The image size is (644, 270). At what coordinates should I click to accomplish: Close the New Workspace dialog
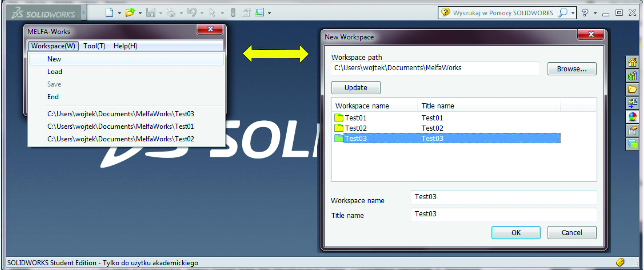[x=591, y=34]
